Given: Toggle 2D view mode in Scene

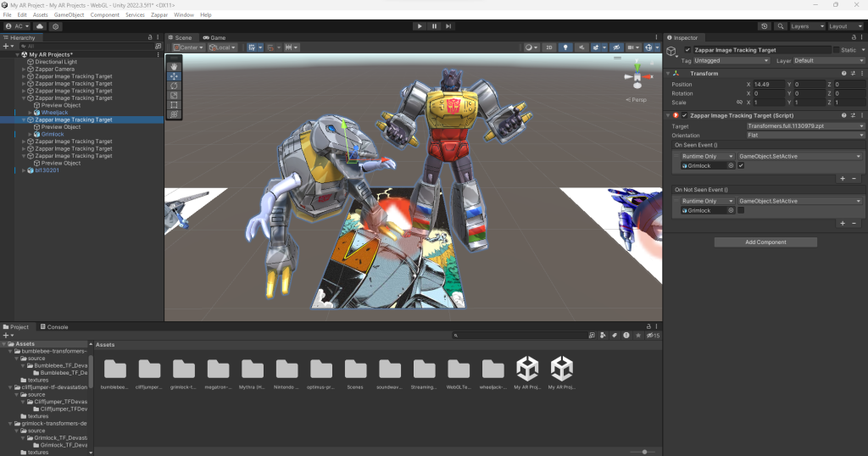Looking at the screenshot, I should click(x=550, y=47).
